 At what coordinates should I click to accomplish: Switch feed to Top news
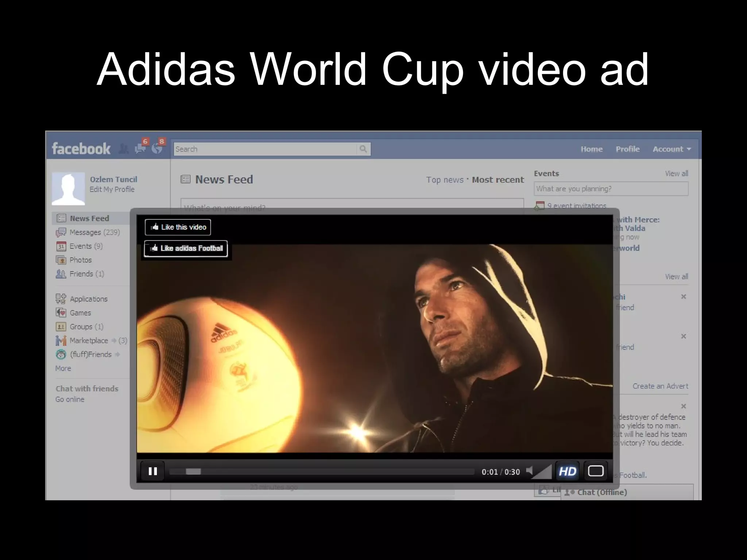click(x=445, y=180)
